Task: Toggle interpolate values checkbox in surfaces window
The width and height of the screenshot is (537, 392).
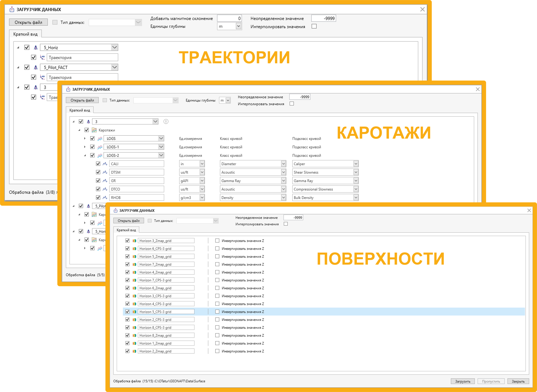Action: pos(286,224)
